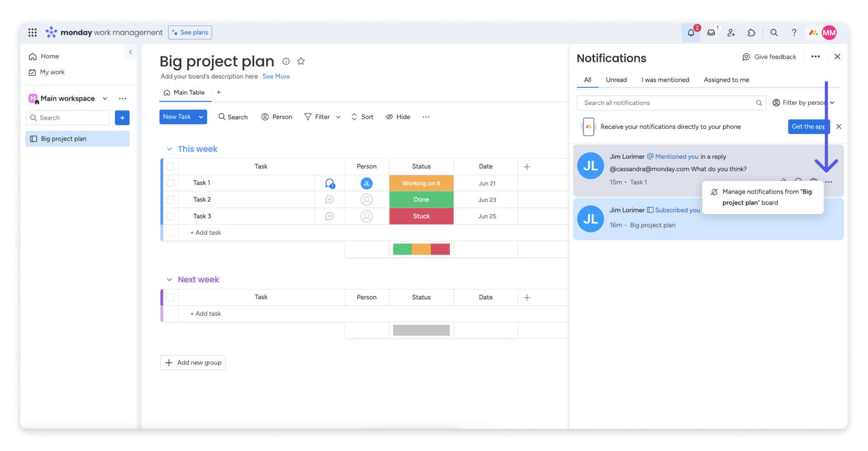Tick the Task 3 row checkbox

pos(170,216)
